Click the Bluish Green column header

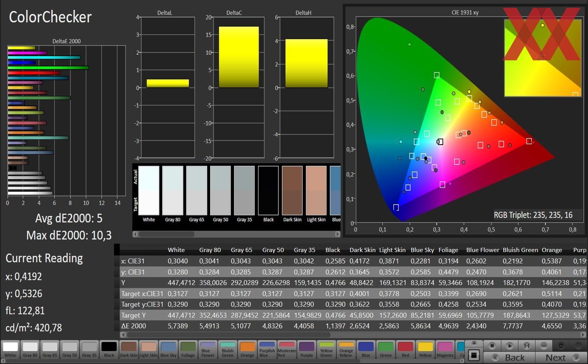point(521,250)
